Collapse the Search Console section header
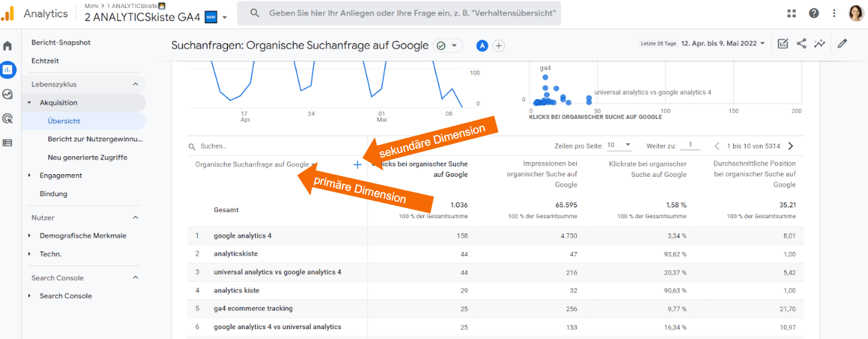This screenshot has width=868, height=339. point(136,278)
